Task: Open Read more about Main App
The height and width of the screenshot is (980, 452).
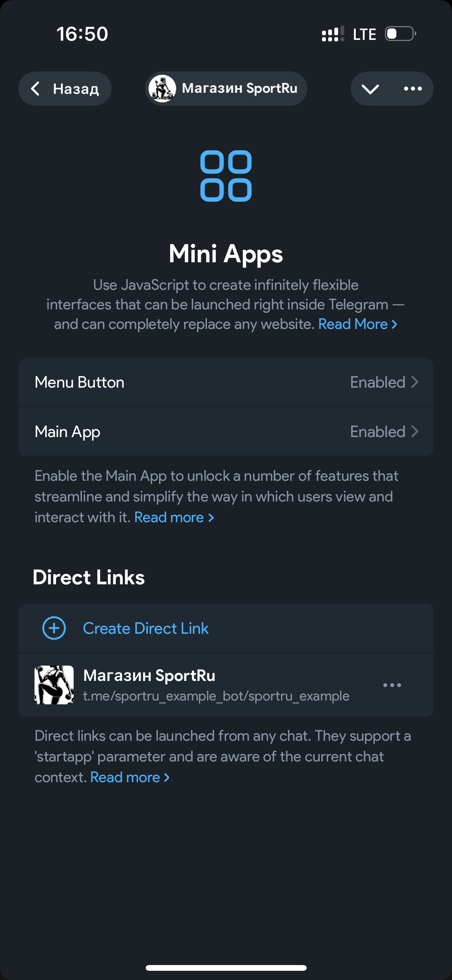Action: pos(174,518)
